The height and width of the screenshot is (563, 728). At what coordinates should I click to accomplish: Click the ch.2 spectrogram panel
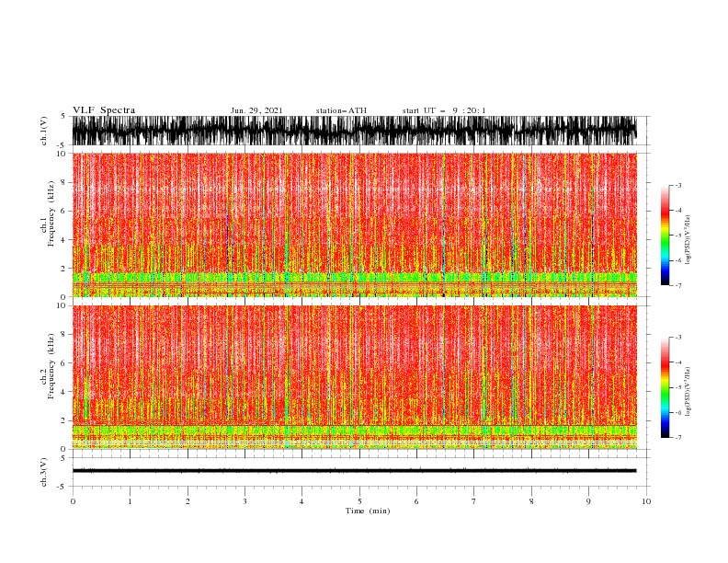click(354, 377)
